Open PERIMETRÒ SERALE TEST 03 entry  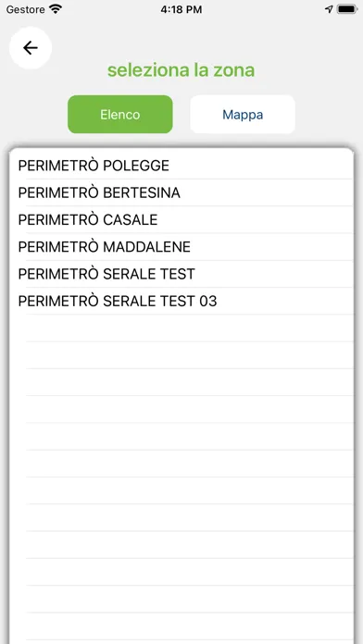[181, 301]
